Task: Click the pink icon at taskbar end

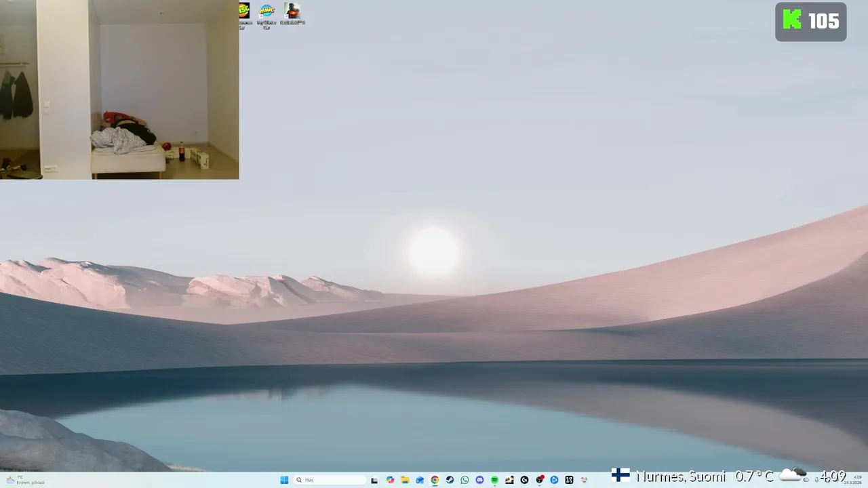Action: 584,480
